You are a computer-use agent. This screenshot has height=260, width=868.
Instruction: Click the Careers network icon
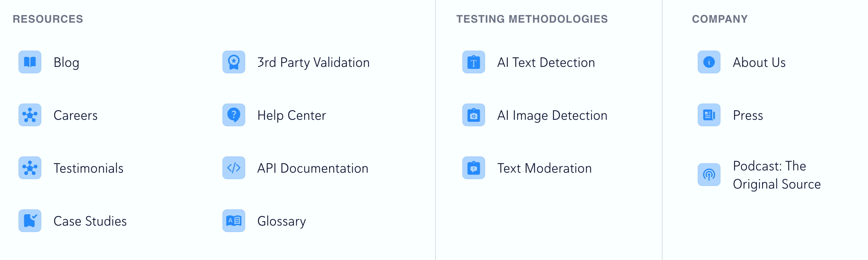30,115
